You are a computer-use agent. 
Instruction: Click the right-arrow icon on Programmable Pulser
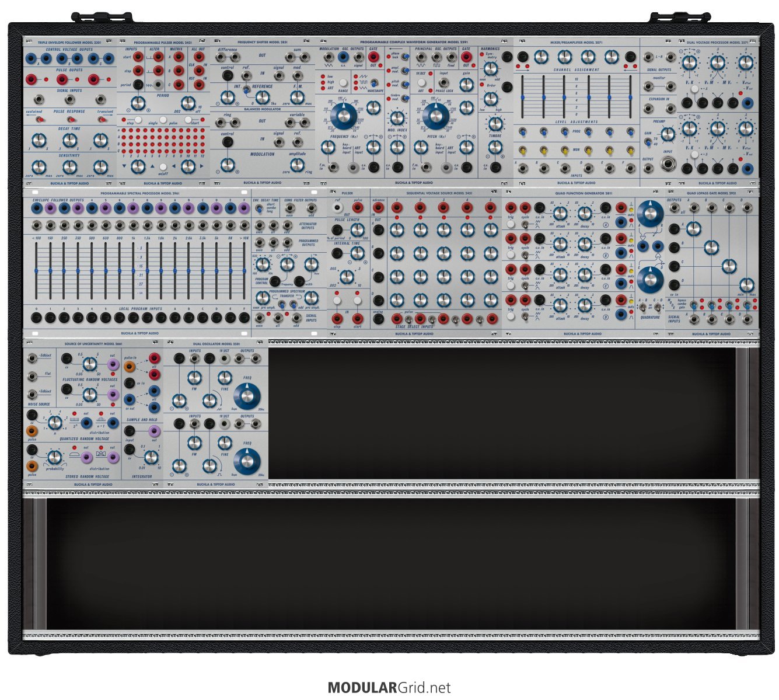(201, 167)
